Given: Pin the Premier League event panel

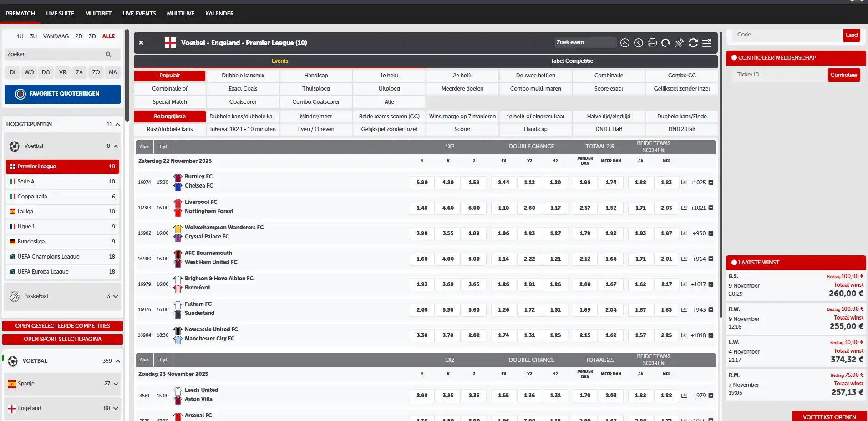Looking at the screenshot, I should pyautogui.click(x=680, y=43).
